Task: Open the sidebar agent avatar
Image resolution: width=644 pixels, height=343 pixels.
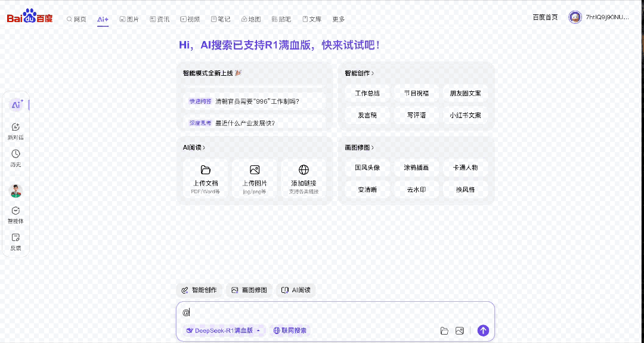Action: click(16, 191)
